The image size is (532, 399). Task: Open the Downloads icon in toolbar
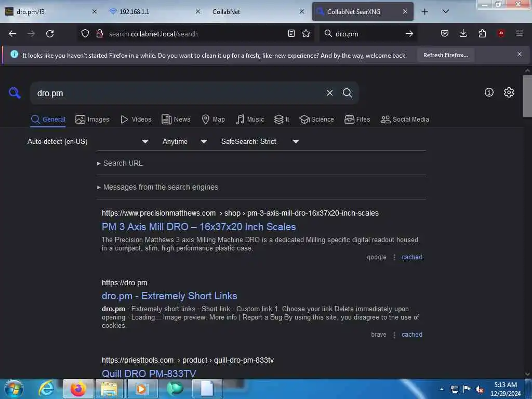(463, 33)
